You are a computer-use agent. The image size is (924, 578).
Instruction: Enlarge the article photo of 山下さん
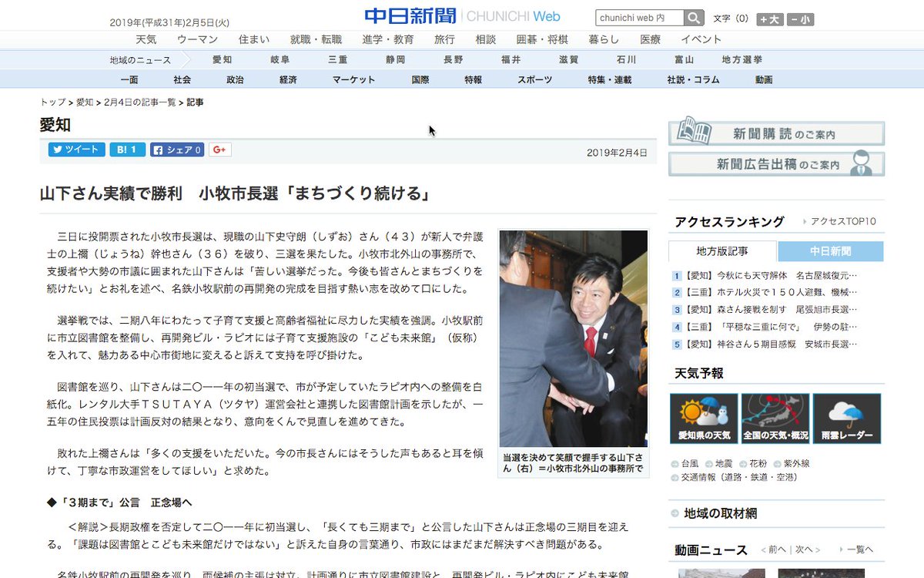574,338
